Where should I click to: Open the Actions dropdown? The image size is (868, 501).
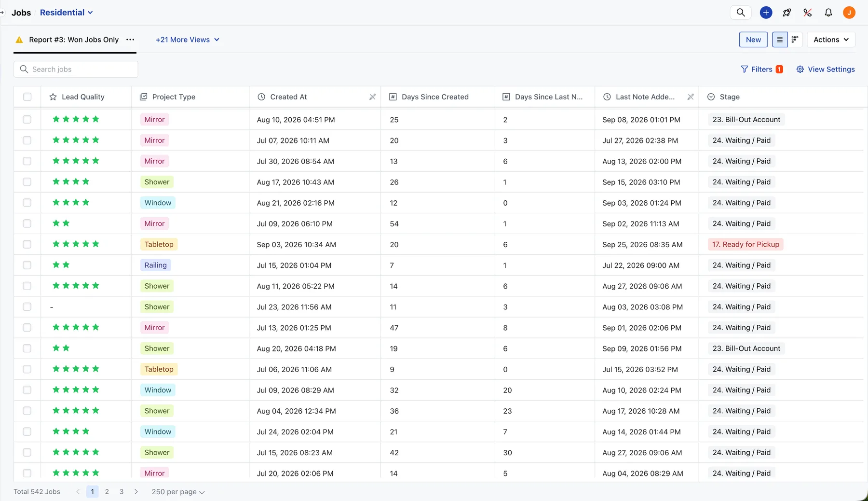[x=831, y=40]
